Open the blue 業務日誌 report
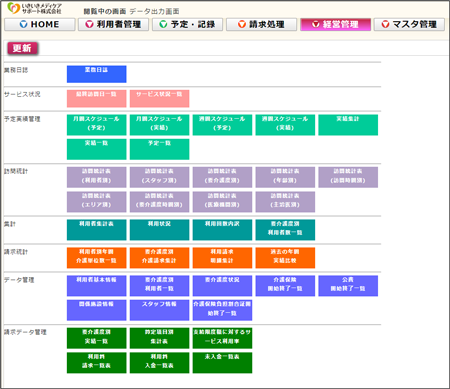The height and width of the screenshot is (389, 450). (96, 74)
